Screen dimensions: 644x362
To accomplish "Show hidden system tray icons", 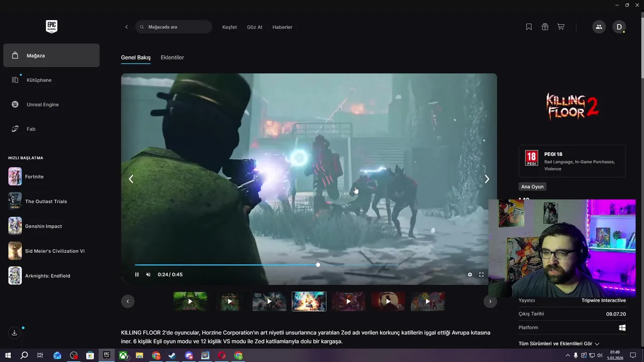I will (x=568, y=355).
